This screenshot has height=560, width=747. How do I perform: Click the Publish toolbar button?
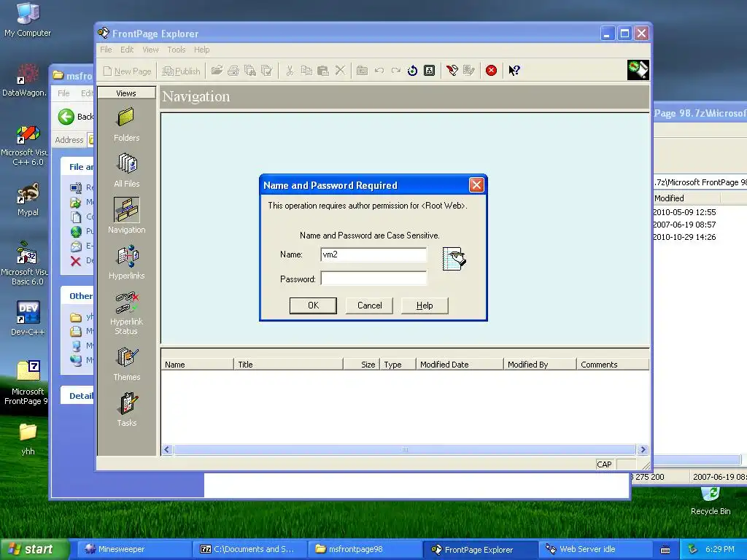181,71
